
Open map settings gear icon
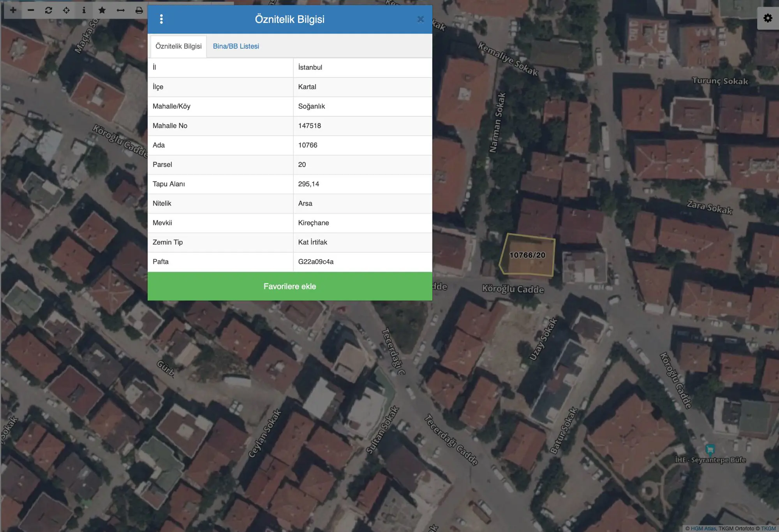point(768,18)
